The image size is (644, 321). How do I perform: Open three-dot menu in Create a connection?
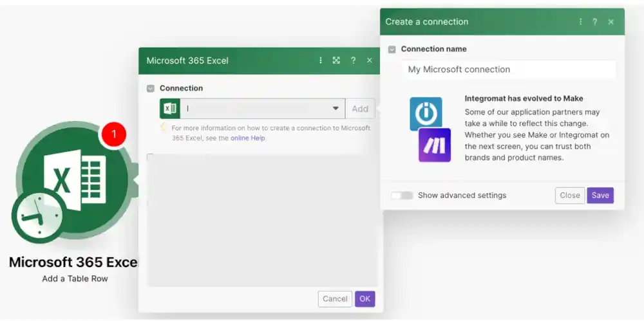pos(580,22)
